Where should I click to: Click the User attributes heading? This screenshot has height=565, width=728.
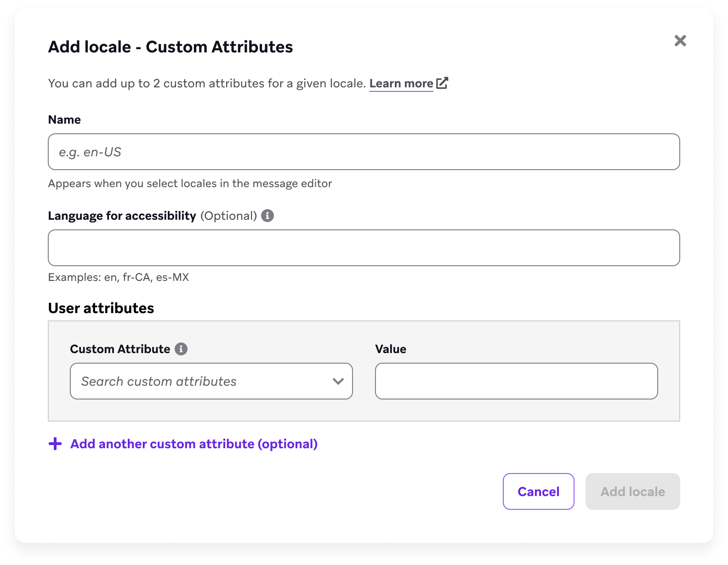point(101,308)
